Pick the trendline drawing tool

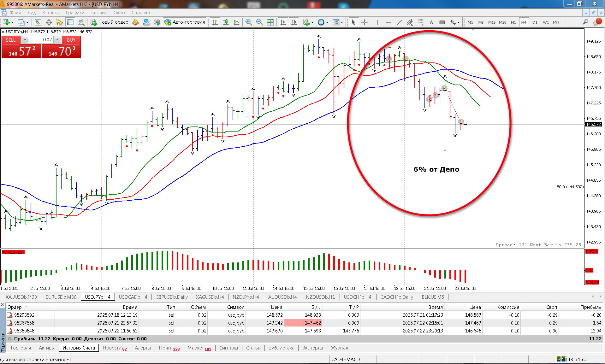[x=399, y=22]
